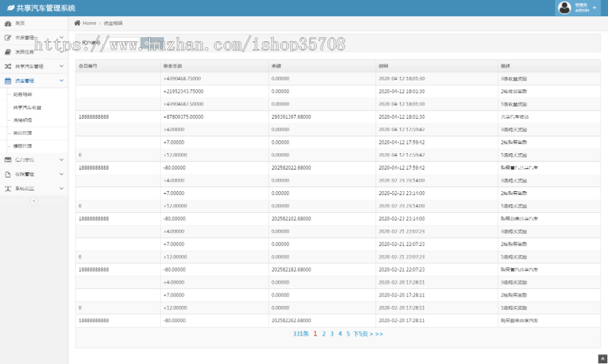Collapse the 资金管理 submenu chevron
The height and width of the screenshot is (364, 608).
pos(61,80)
